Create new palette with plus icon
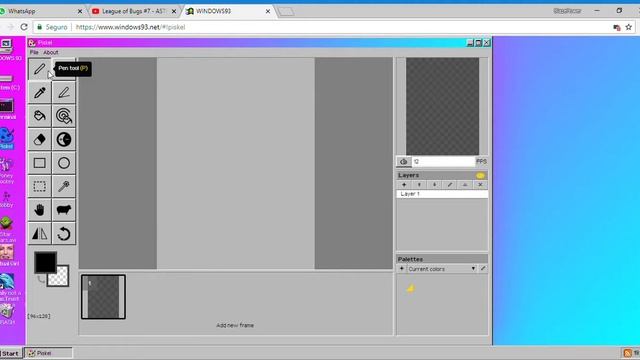 402,269
